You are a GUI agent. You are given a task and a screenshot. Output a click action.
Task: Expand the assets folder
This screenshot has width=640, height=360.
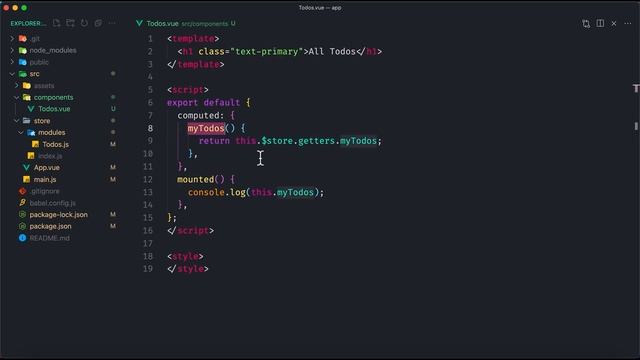point(17,86)
